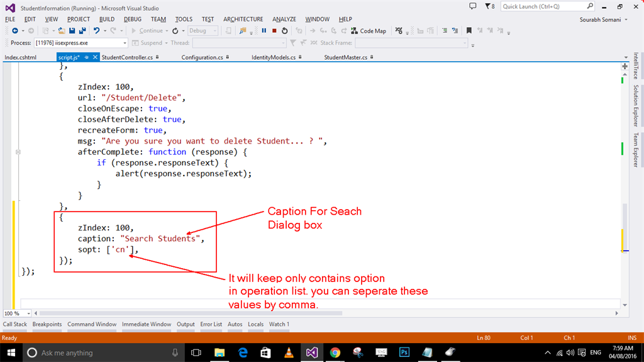Switch to the StudentController.cs tab
644x362 pixels.
coord(126,57)
